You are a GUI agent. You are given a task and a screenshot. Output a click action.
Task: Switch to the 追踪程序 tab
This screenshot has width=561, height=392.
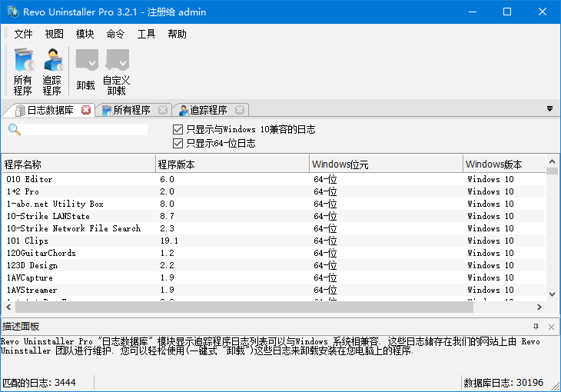[x=208, y=110]
